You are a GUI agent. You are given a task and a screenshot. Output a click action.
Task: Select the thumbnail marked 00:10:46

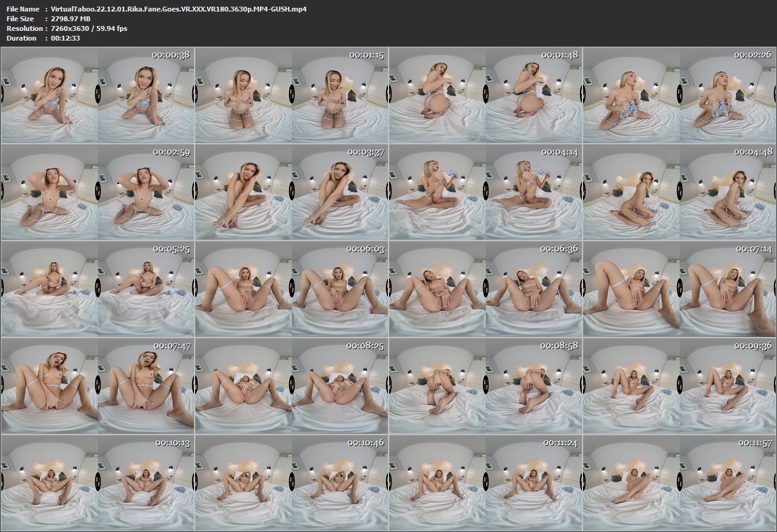292,484
